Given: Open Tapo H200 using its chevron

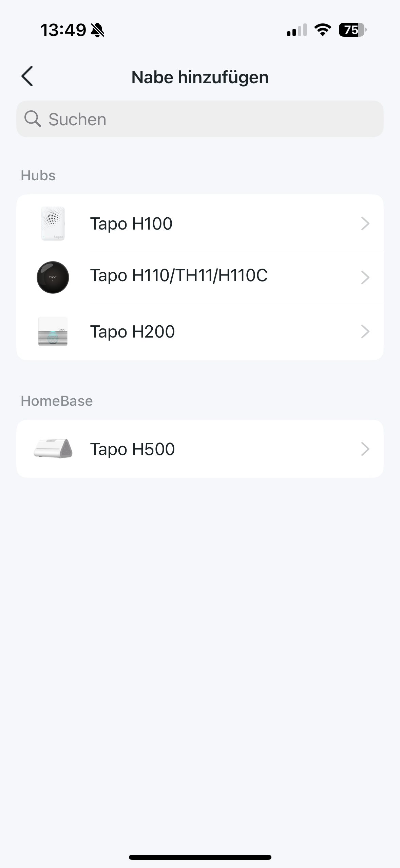Looking at the screenshot, I should pyautogui.click(x=365, y=331).
